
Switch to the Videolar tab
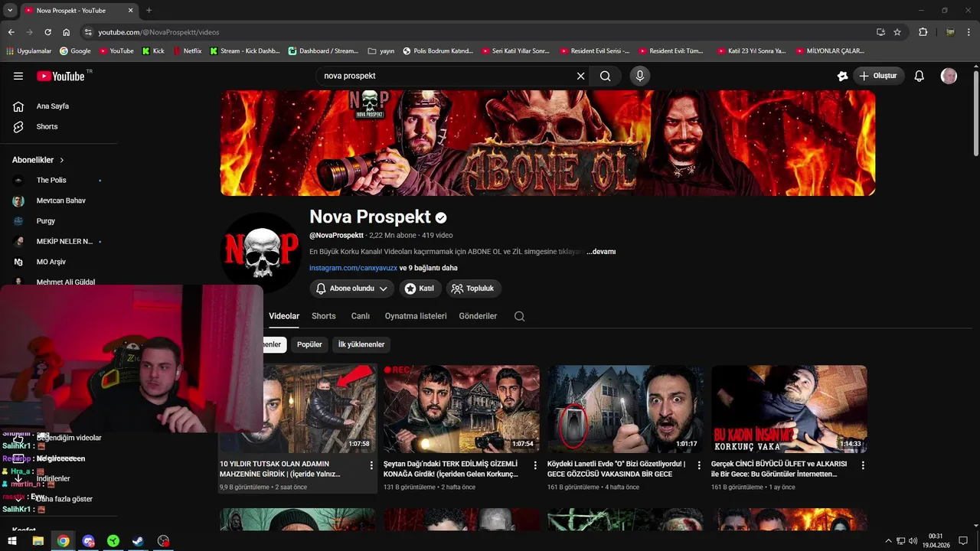pyautogui.click(x=284, y=316)
